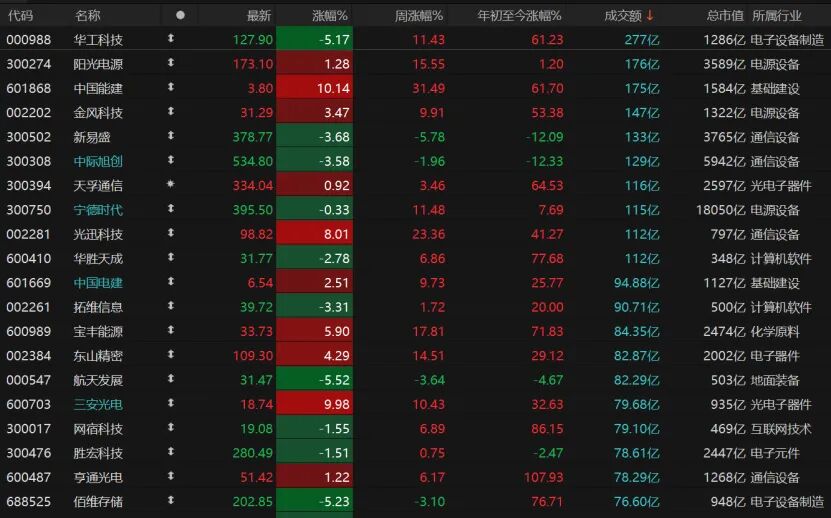Click the marker icon beside 宁德时代
This screenshot has width=831, height=518.
171,209
